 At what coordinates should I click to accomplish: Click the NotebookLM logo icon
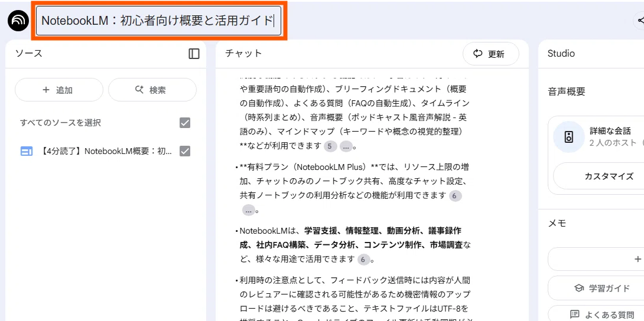point(18,21)
